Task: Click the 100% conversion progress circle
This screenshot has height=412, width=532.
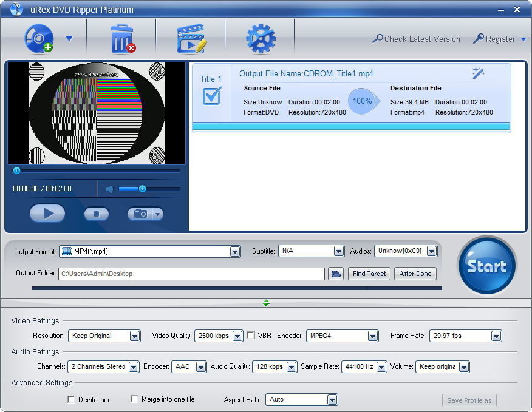Action: [363, 101]
